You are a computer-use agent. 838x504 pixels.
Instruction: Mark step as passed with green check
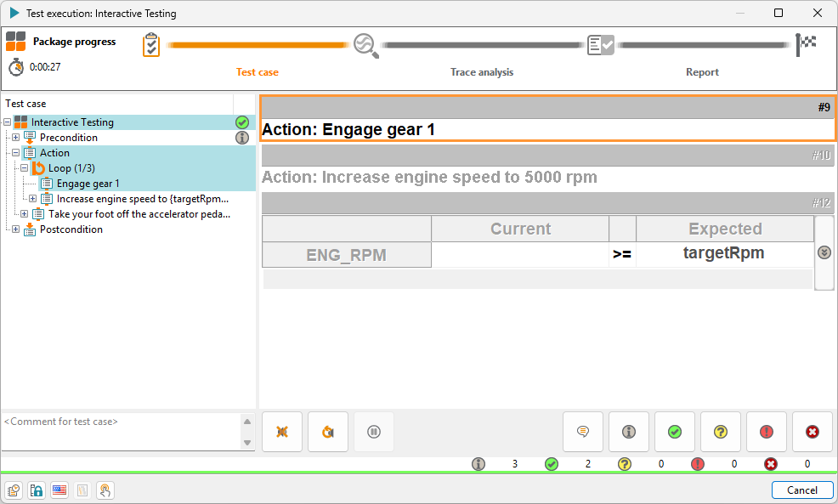[x=675, y=432]
